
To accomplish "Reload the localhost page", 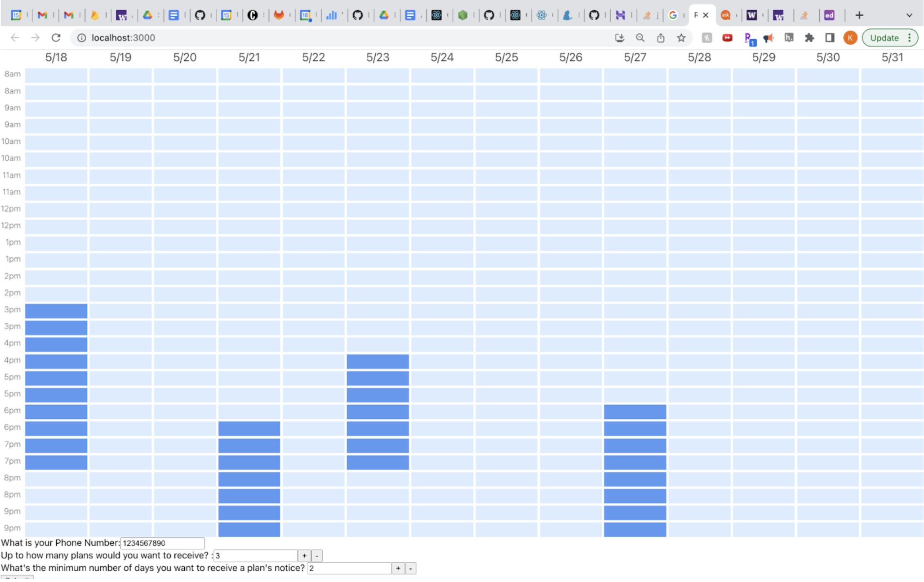I will click(56, 38).
